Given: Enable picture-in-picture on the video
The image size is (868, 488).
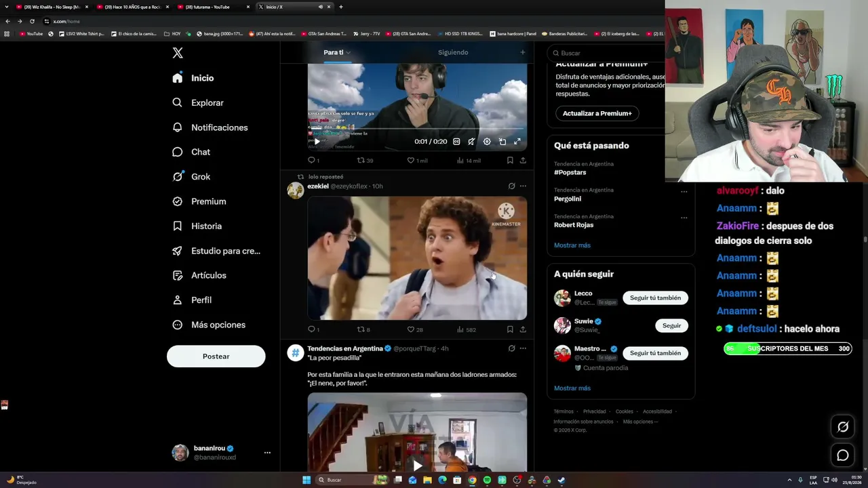Looking at the screenshot, I should point(502,142).
